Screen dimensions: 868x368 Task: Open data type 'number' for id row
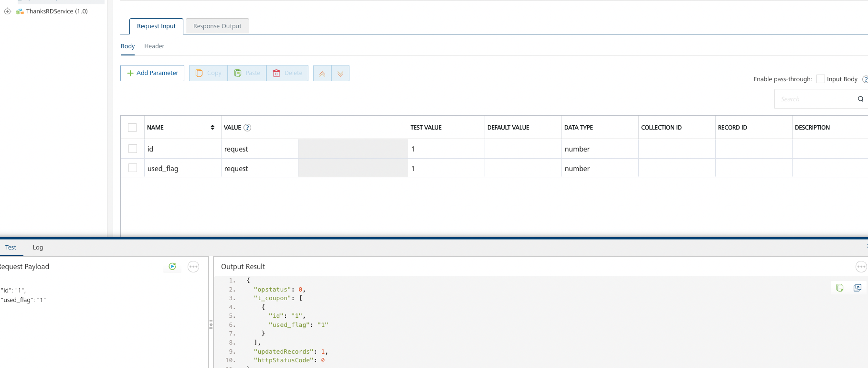[x=600, y=149]
